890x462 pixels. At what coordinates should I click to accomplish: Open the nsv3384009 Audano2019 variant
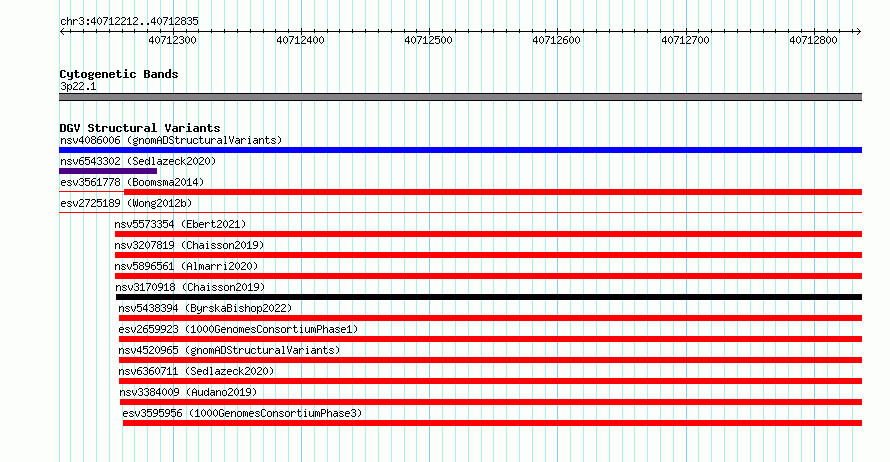coord(188,392)
